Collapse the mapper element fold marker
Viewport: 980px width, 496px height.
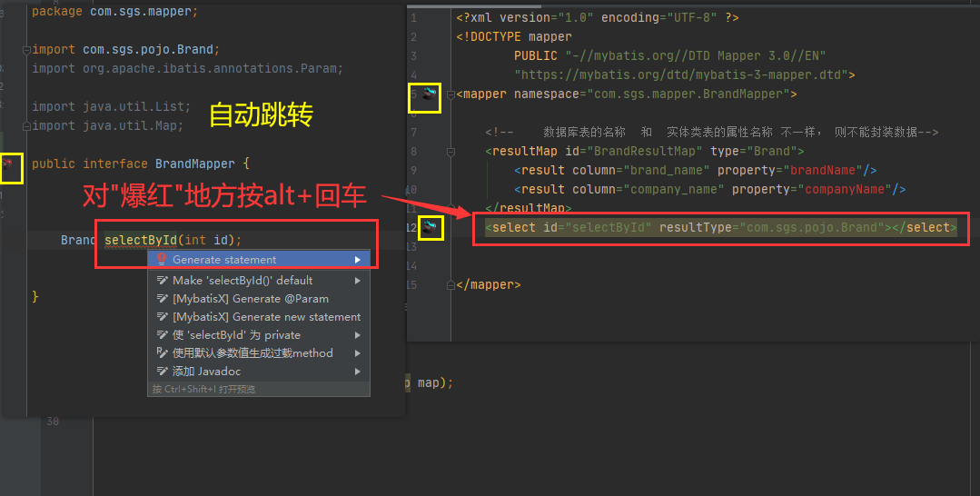(450, 94)
